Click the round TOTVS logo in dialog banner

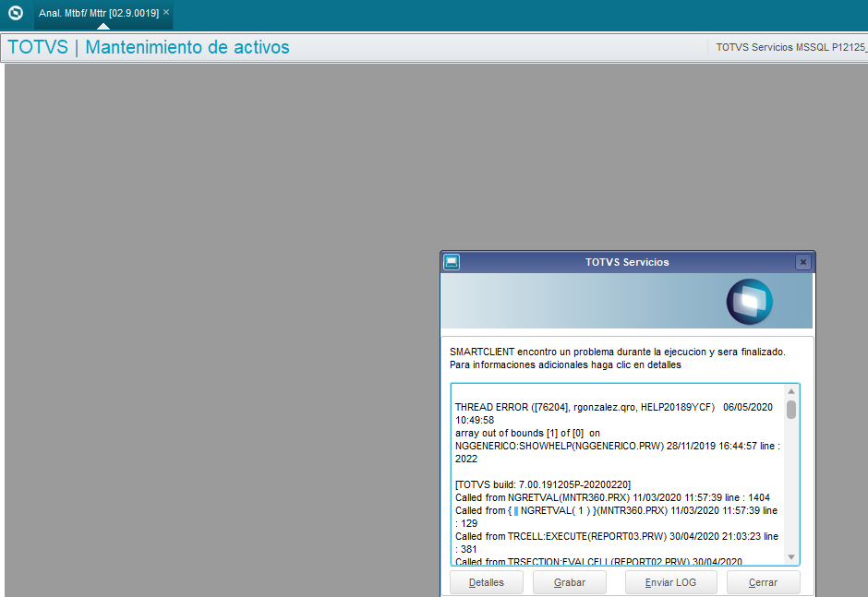(x=750, y=302)
